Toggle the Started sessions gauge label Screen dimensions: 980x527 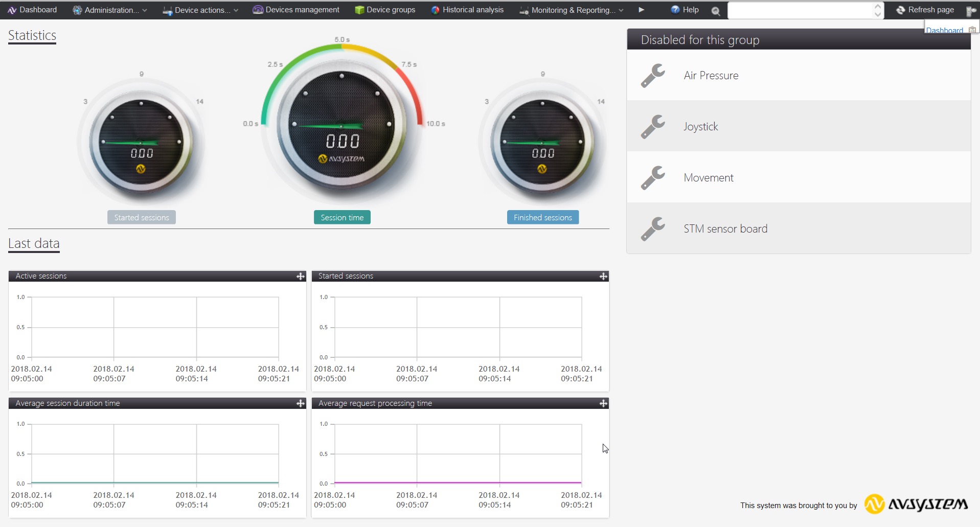tap(142, 217)
